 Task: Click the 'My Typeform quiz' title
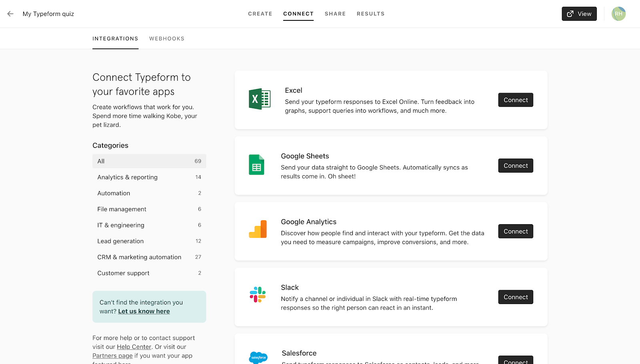pos(48,14)
